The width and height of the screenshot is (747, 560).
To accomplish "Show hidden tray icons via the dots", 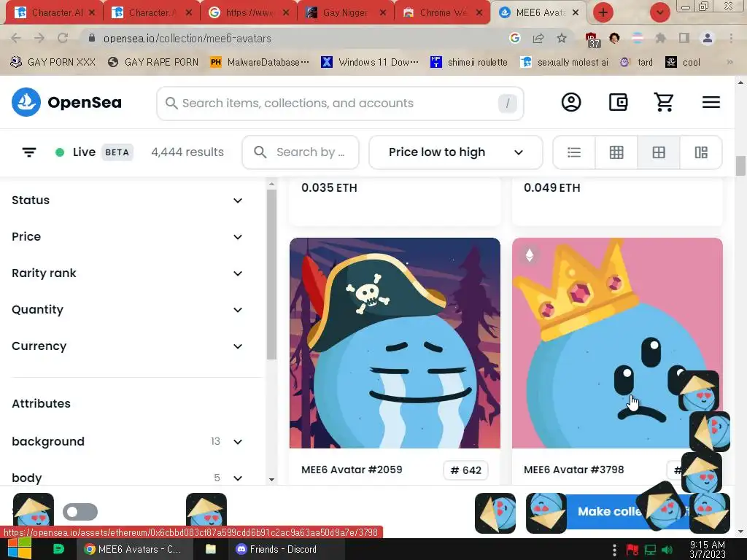I will pyautogui.click(x=614, y=550).
